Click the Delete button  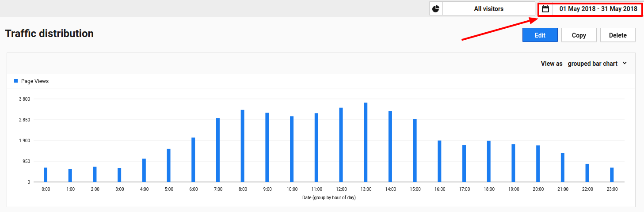click(618, 35)
